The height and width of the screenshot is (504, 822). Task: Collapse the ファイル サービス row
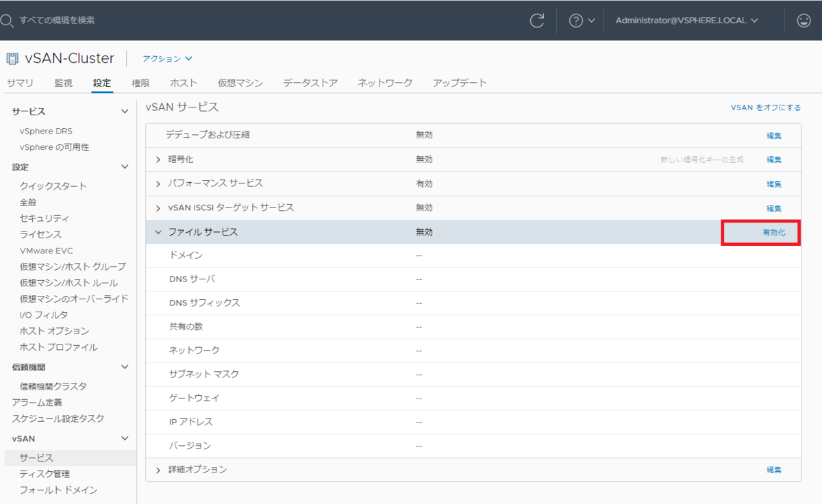click(158, 232)
